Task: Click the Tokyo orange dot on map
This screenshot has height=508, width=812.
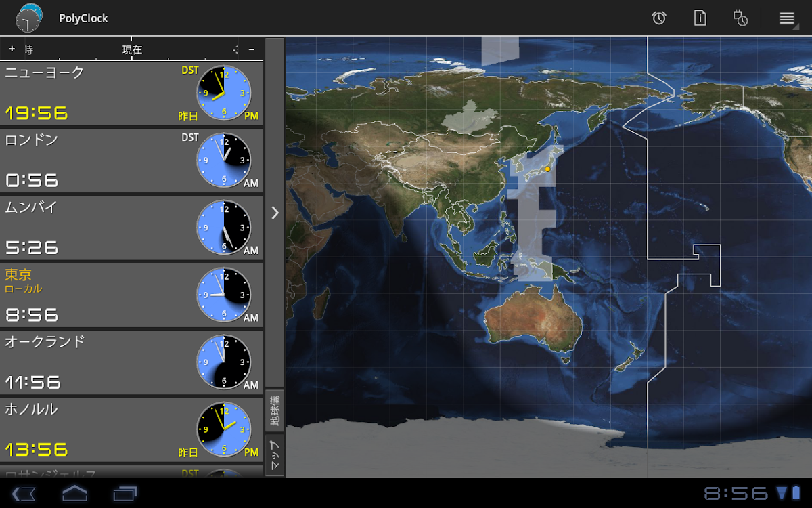Action: 547,168
